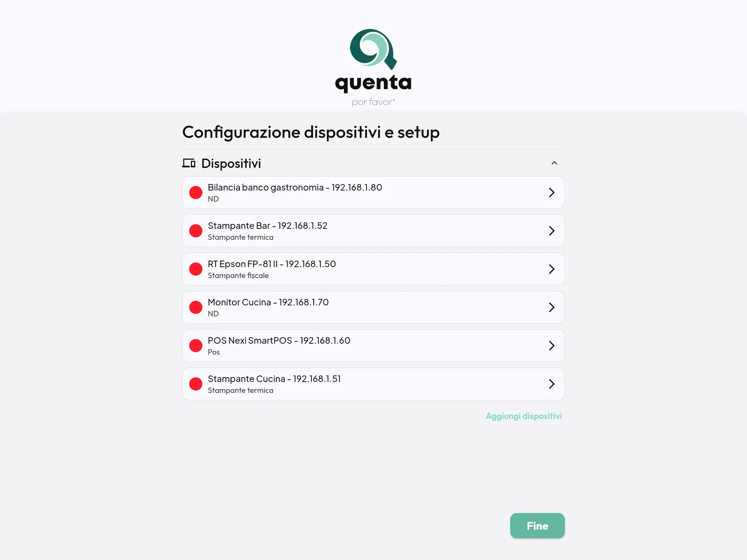The image size is (747, 560).
Task: Select Bilancia banco gastronomia - 192.168.1.80 name
Action: pos(295,187)
